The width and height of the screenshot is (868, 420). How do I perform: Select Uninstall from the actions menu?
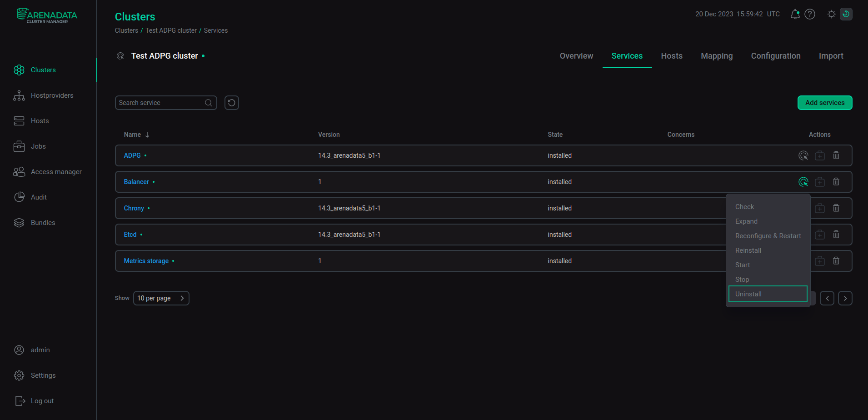pos(768,294)
